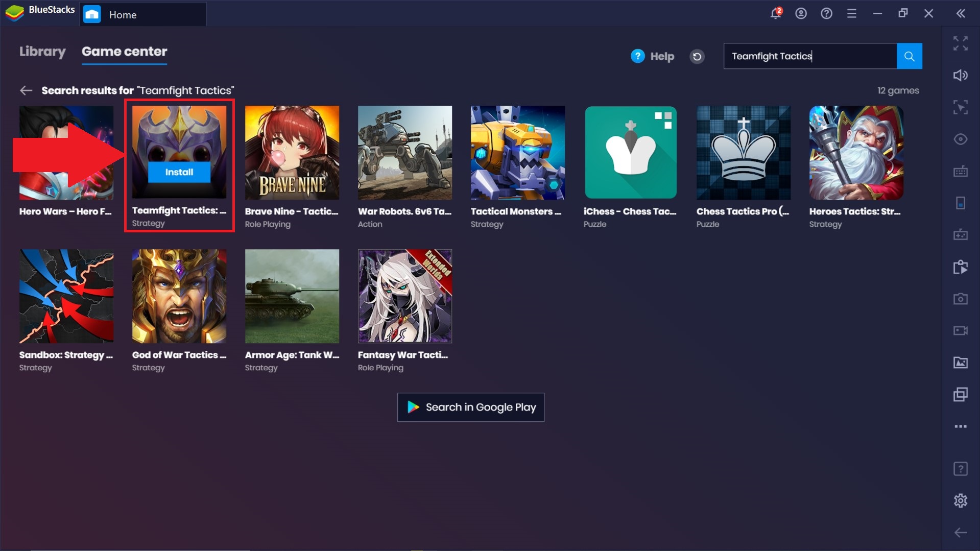This screenshot has height=551, width=980.
Task: Click the 'Brave Nine - Tactic...' title text
Action: pyautogui.click(x=292, y=211)
